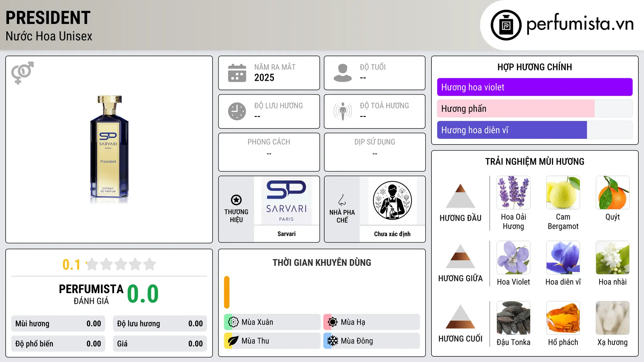Click the Nước Hoa Unisex subtitle
644x362 pixels.
click(x=49, y=36)
